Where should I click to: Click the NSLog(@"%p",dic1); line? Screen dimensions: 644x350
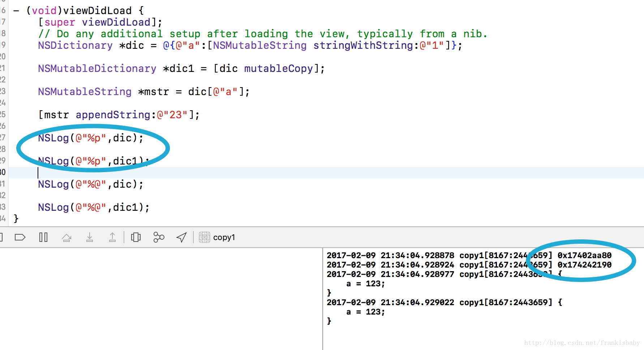click(x=94, y=161)
